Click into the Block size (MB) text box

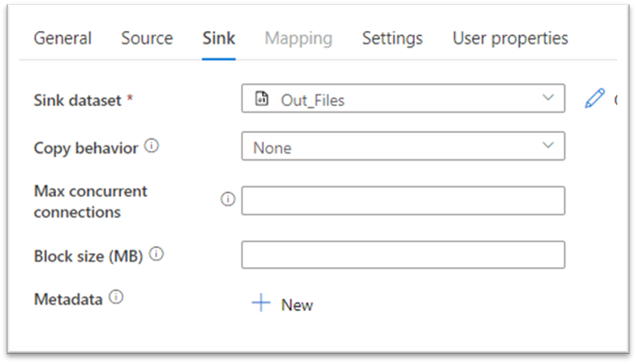click(402, 255)
